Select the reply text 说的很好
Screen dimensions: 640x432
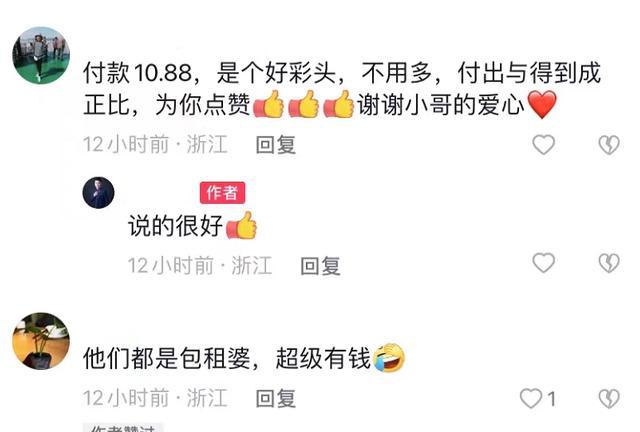pos(176,226)
